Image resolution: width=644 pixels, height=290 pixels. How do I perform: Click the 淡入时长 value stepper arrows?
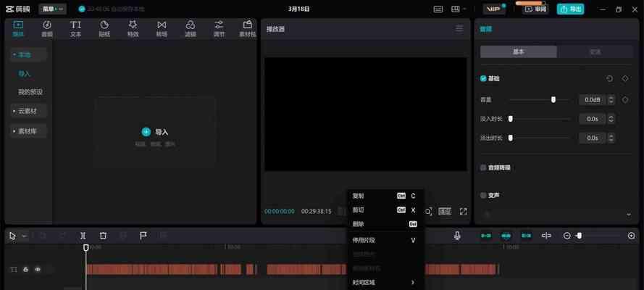611,119
